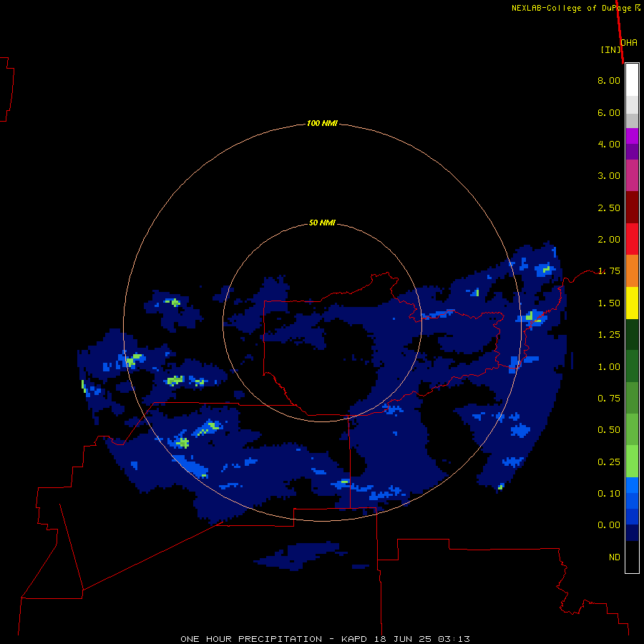Click the 03:13 time stamp
The width and height of the screenshot is (644, 644).
[x=454, y=639]
